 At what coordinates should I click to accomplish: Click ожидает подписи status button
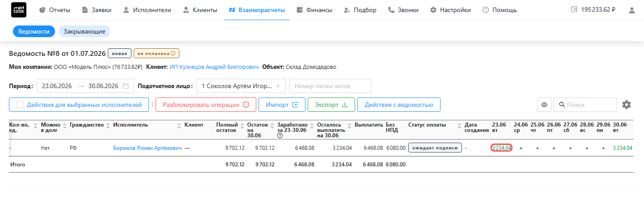pyautogui.click(x=435, y=148)
